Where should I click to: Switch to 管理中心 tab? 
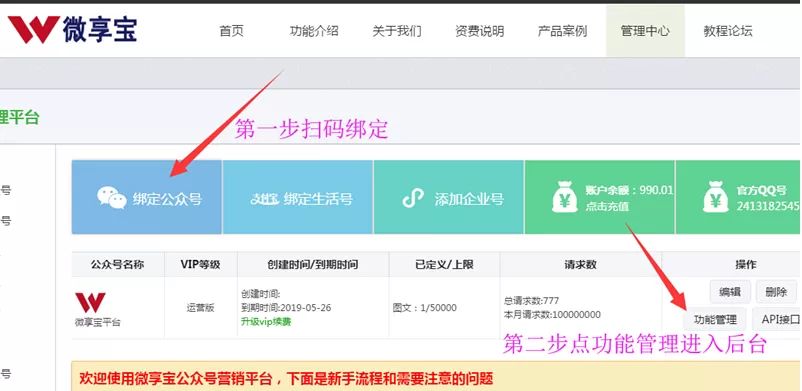pos(645,31)
